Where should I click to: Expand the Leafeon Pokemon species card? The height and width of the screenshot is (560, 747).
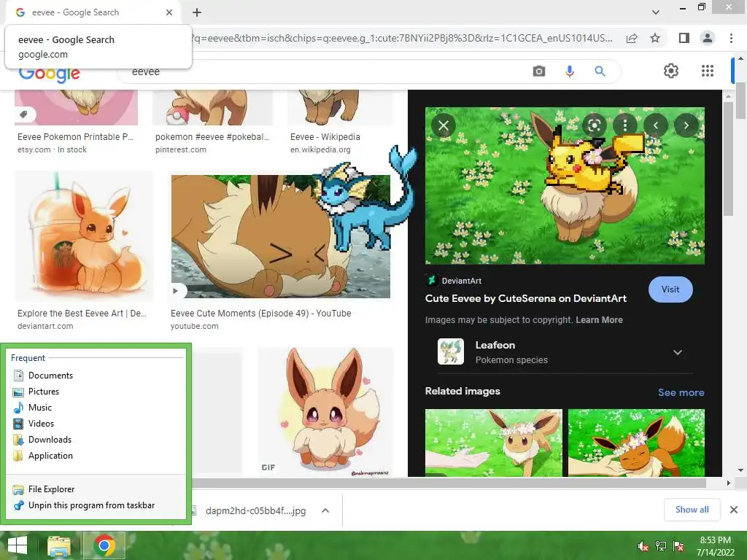point(678,352)
